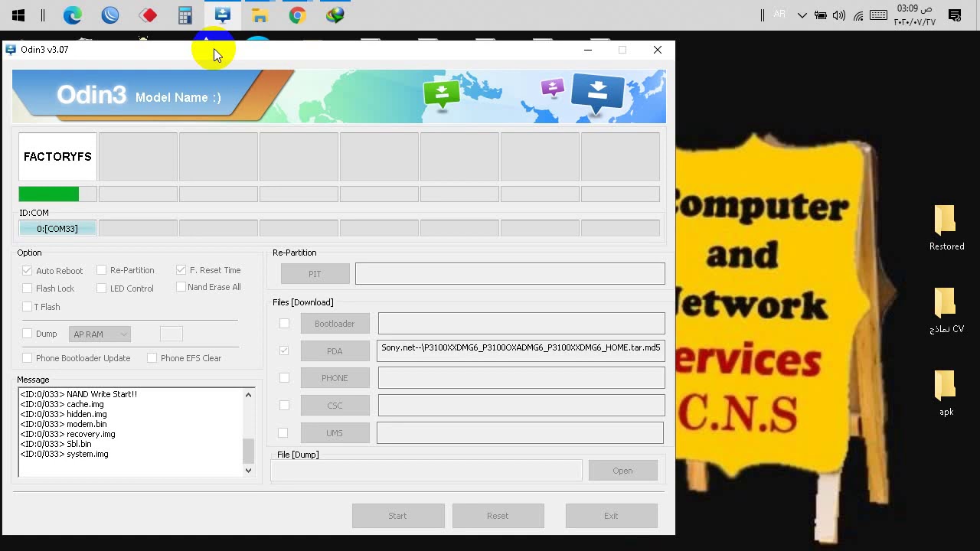Click the volume speaker tray icon
Image resolution: width=980 pixels, height=551 pixels.
(x=839, y=15)
